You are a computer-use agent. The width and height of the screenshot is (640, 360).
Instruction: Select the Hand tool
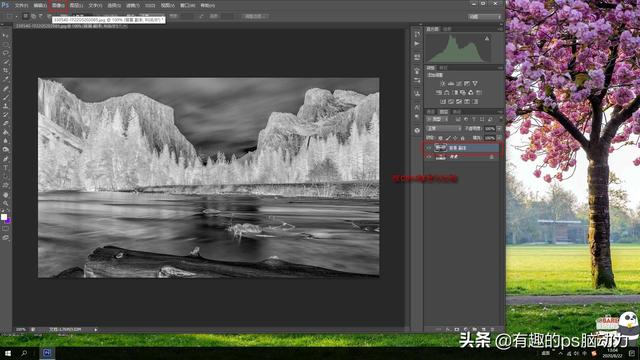click(x=6, y=194)
